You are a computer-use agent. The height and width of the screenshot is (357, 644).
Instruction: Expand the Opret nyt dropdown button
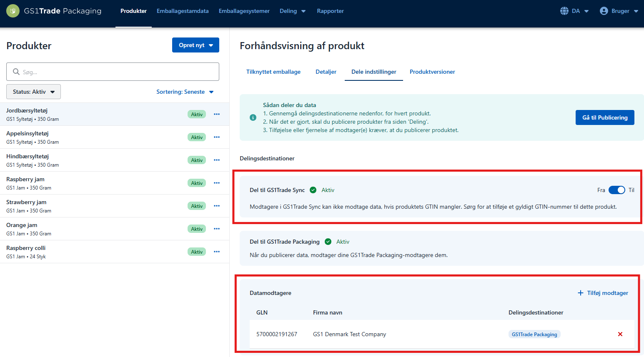[x=195, y=45]
